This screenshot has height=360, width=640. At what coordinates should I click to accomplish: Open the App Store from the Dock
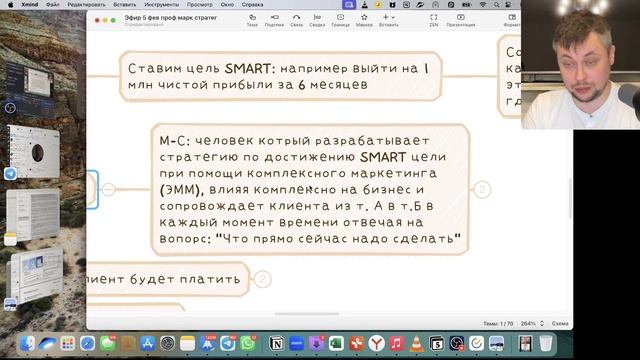(147, 343)
